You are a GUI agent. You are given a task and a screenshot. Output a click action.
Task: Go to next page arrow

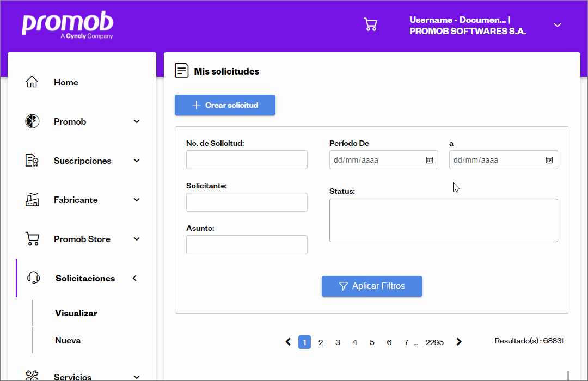[x=459, y=342]
